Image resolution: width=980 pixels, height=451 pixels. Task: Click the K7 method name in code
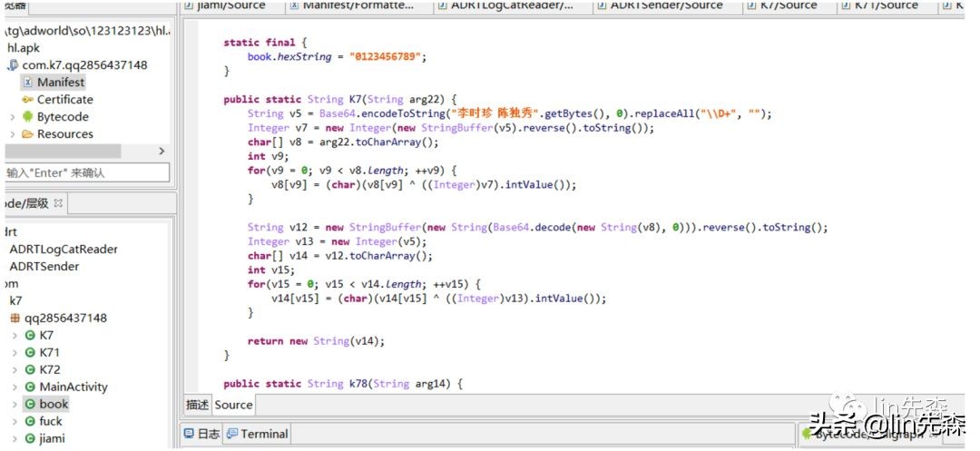pos(356,99)
